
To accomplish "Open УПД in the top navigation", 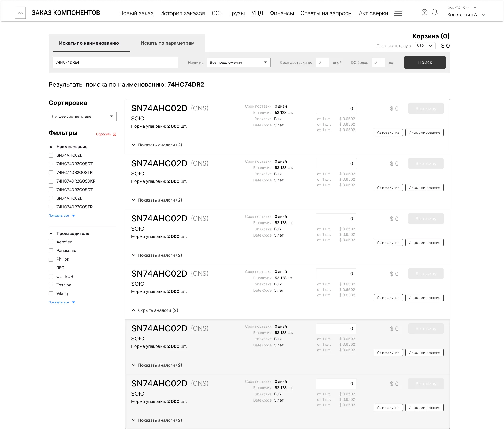I will pyautogui.click(x=257, y=13).
